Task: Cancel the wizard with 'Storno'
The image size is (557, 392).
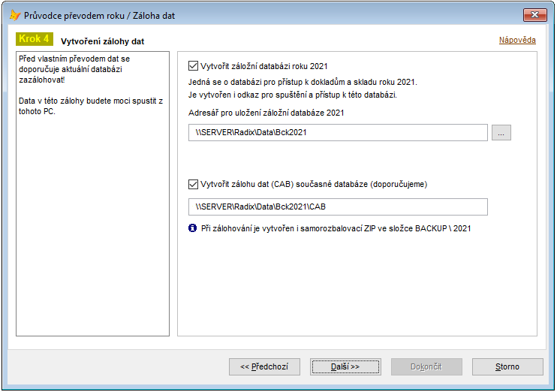Action: click(507, 366)
